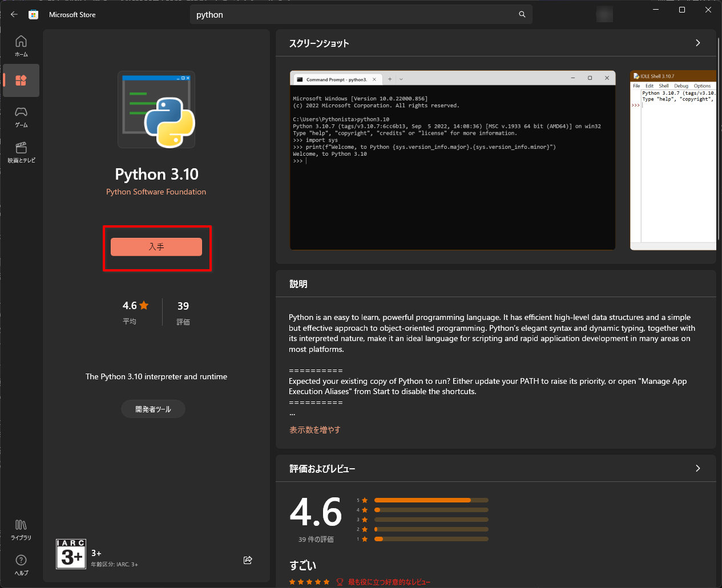Click the blurred user profile avatar
This screenshot has width=722, height=588.
click(604, 14)
